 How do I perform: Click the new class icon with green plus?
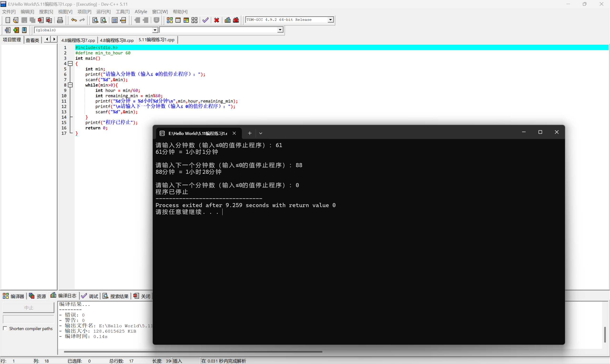tap(16, 30)
